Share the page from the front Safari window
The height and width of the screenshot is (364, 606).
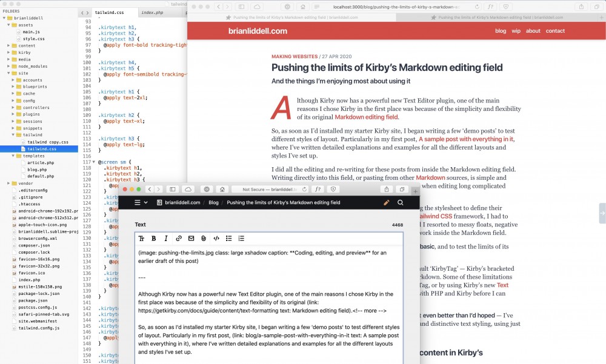coord(387,190)
